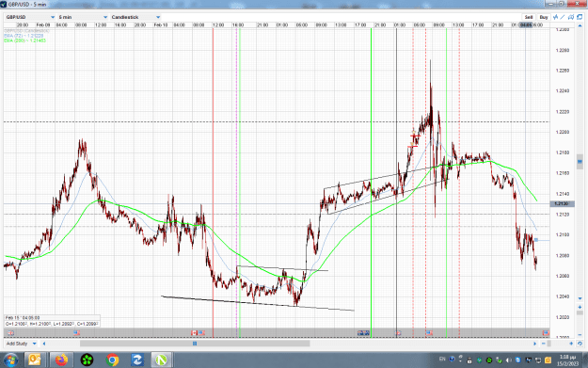The height and width of the screenshot is (368, 588).
Task: Click the horizontal scroll left arrow
Action: tap(44, 344)
